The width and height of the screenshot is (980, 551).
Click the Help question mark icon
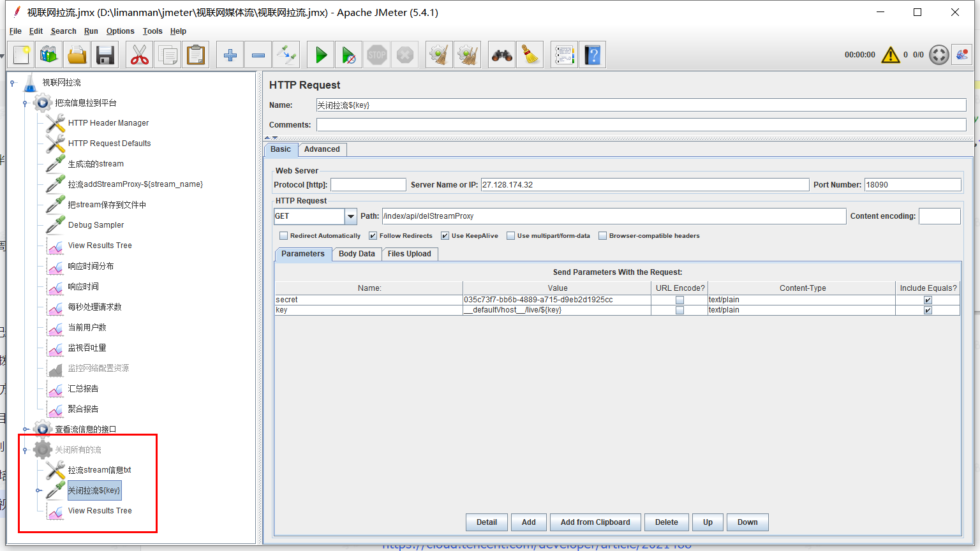593,55
